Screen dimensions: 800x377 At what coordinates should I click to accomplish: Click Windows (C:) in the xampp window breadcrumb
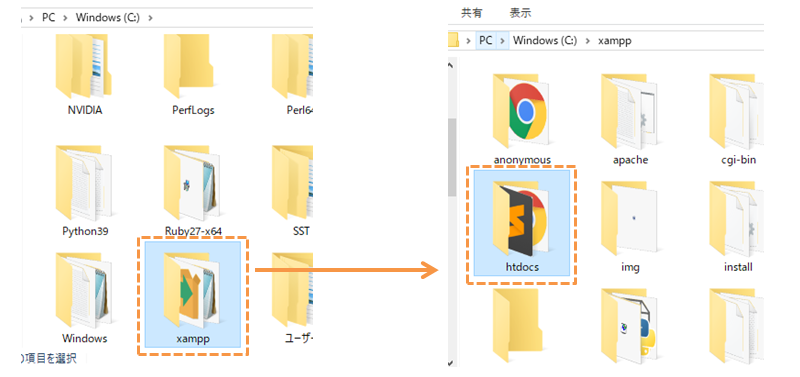click(x=545, y=40)
